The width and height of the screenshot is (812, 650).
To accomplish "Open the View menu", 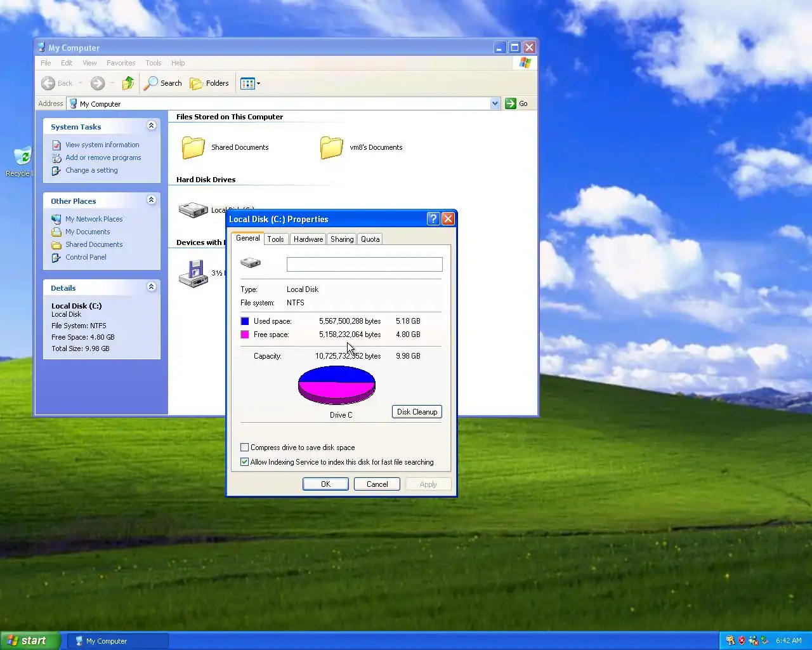I will [x=89, y=63].
